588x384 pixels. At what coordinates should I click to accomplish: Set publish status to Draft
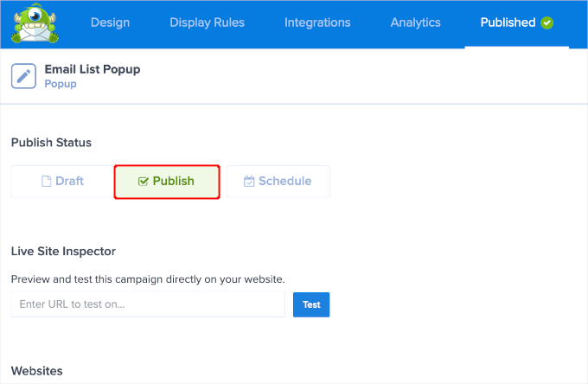pyautogui.click(x=62, y=182)
